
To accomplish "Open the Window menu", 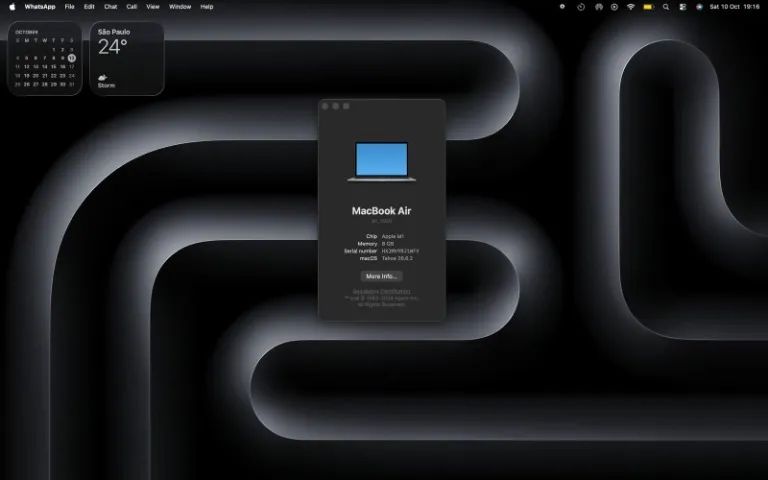I will pyautogui.click(x=180, y=7).
